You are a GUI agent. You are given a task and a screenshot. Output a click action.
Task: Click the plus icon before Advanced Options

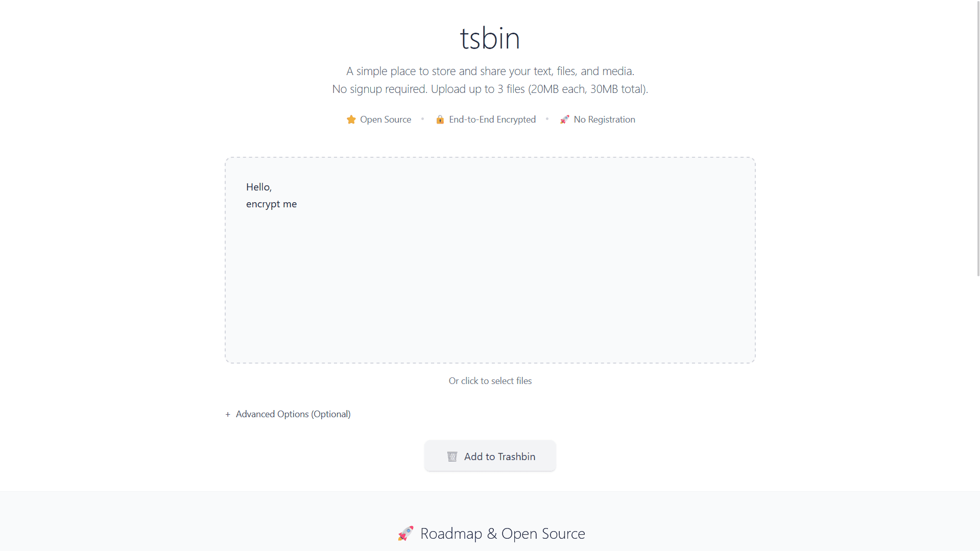click(228, 414)
